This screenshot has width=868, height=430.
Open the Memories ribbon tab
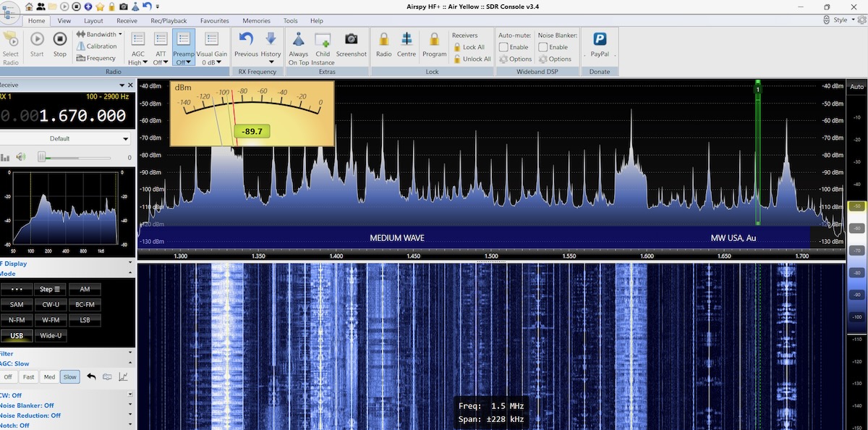(256, 21)
